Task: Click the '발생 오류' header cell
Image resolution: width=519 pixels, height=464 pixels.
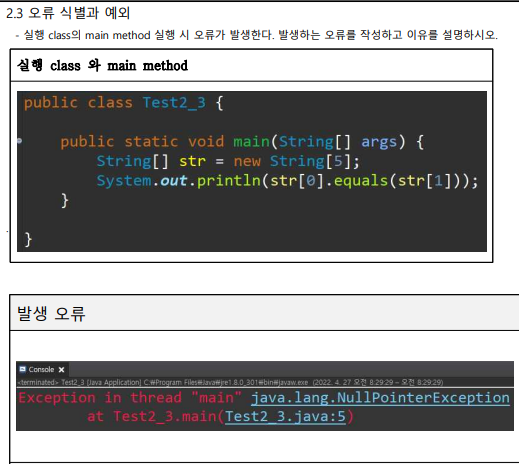Action: point(264,313)
